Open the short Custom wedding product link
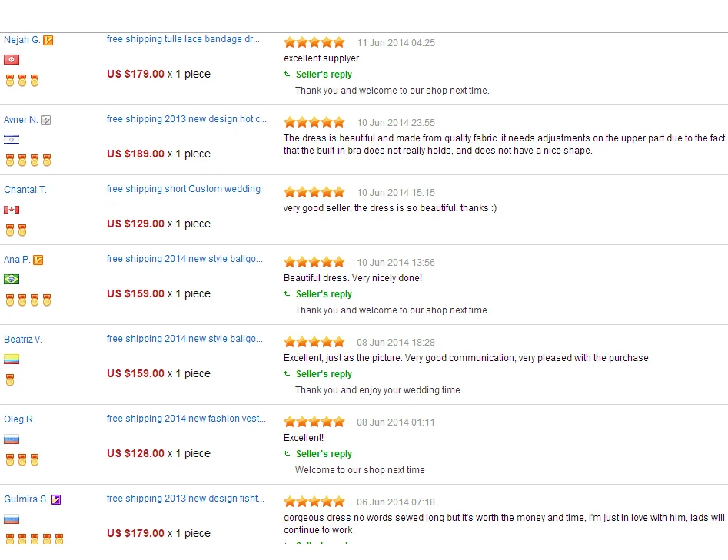 [x=184, y=189]
